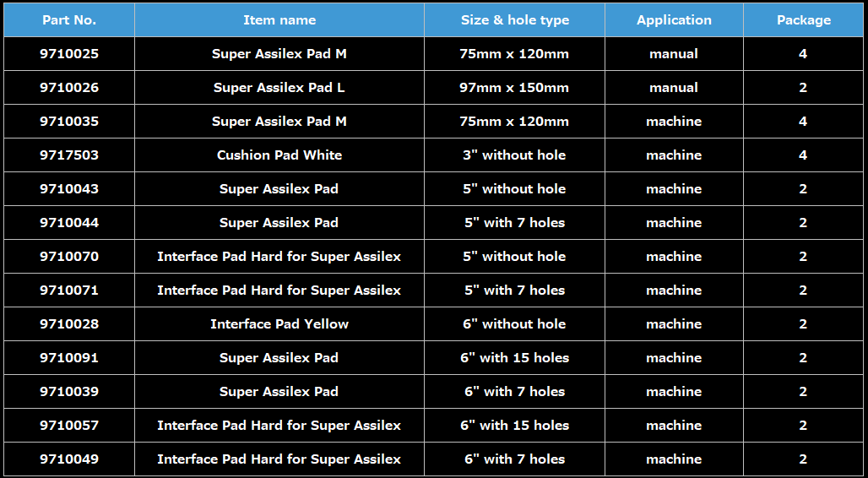Click part number 9710028
Image resolution: width=868 pixels, height=478 pixels.
coord(69,324)
